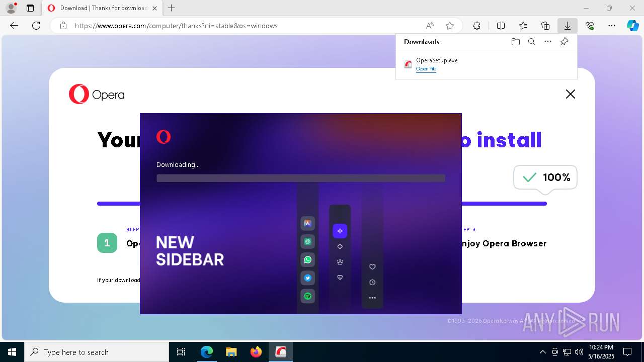Image resolution: width=644 pixels, height=362 pixels.
Task: Switch to Microsoft Edge on taskbar
Action: click(207, 352)
